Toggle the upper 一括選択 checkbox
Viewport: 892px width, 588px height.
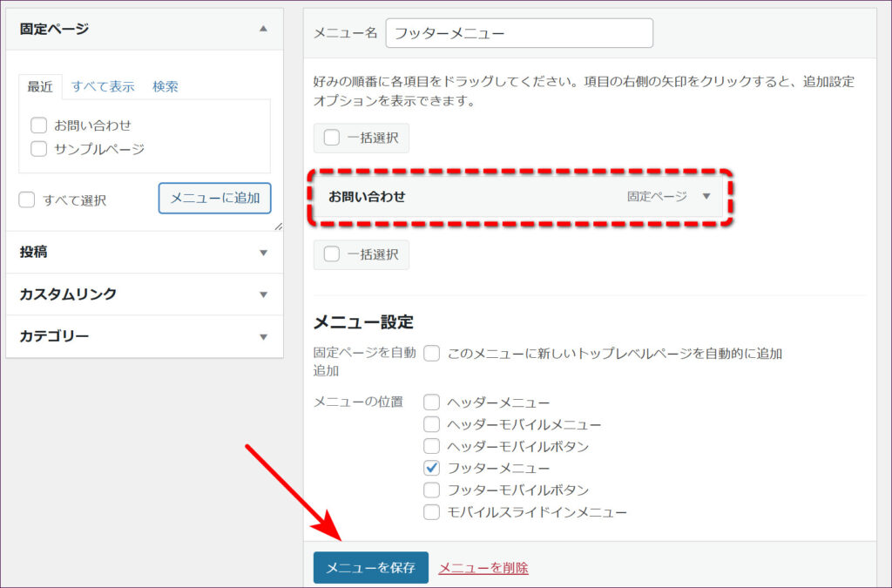pyautogui.click(x=332, y=138)
